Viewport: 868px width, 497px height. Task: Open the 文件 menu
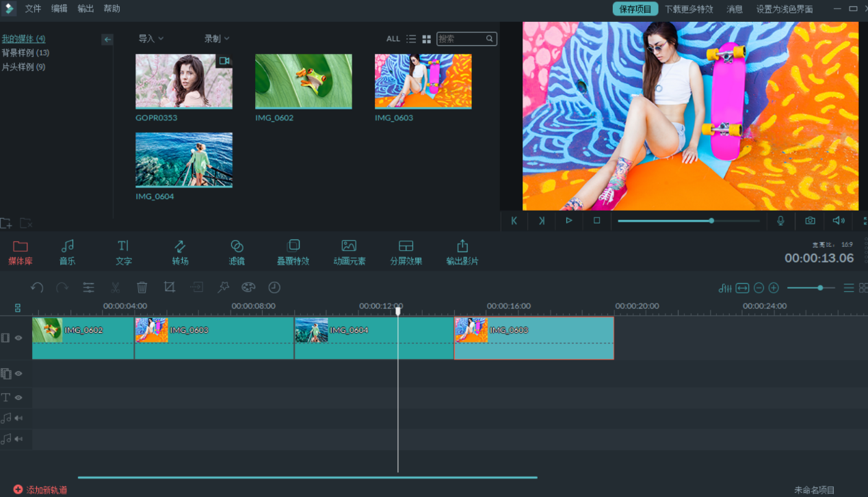33,9
